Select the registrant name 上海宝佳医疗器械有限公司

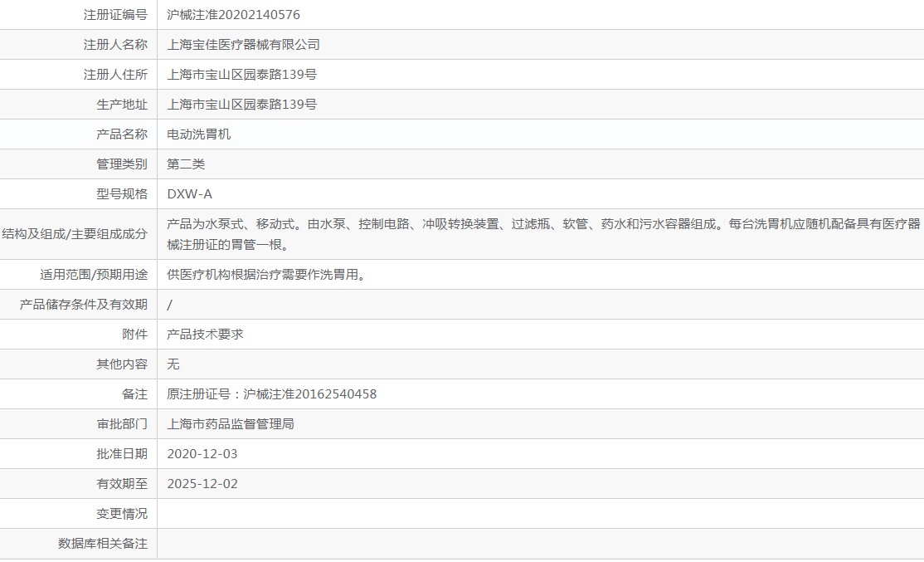tap(243, 45)
